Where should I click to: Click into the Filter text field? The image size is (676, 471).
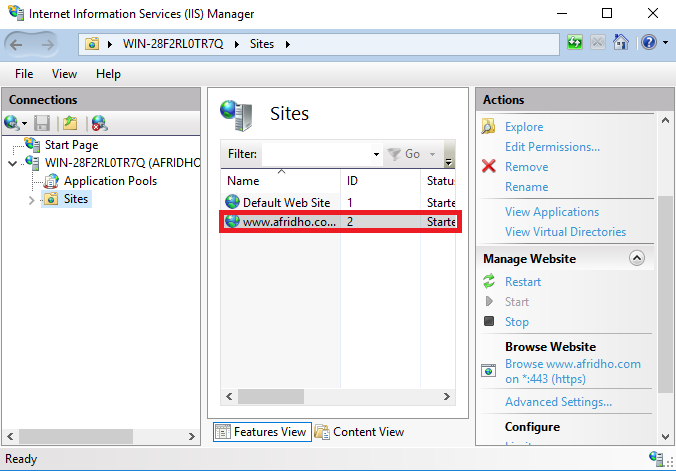[317, 154]
